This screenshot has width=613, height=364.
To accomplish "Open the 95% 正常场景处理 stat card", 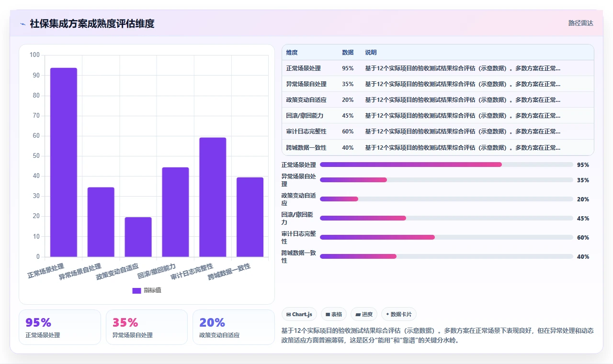I will 60,327.
